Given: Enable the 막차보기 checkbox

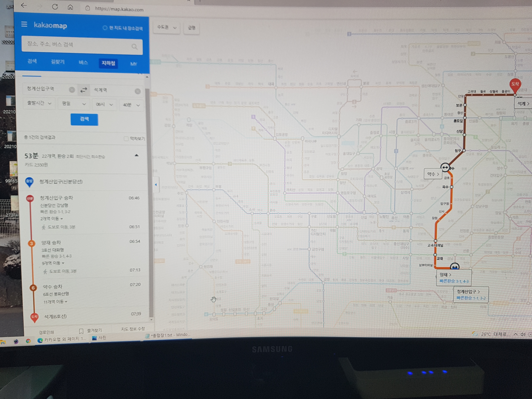Looking at the screenshot, I should [x=126, y=139].
